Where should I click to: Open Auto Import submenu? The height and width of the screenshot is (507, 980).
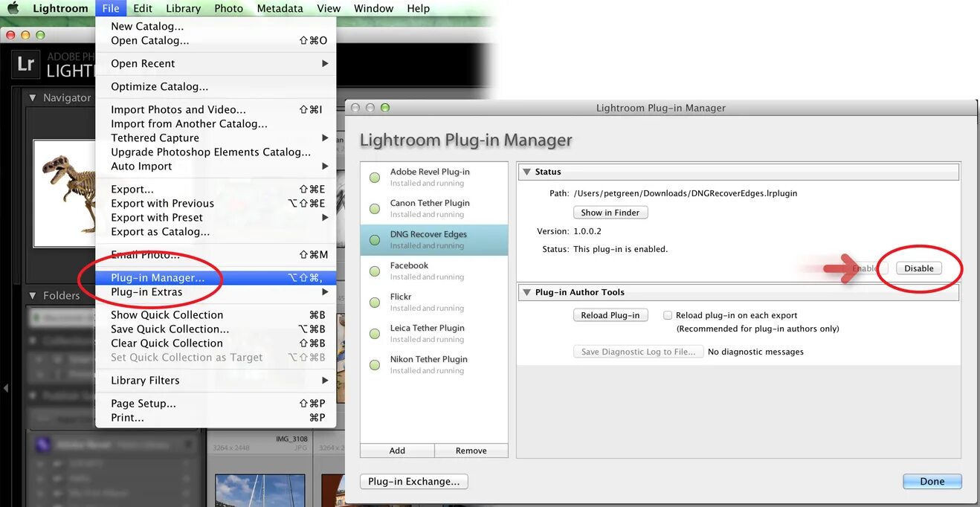pyautogui.click(x=216, y=166)
